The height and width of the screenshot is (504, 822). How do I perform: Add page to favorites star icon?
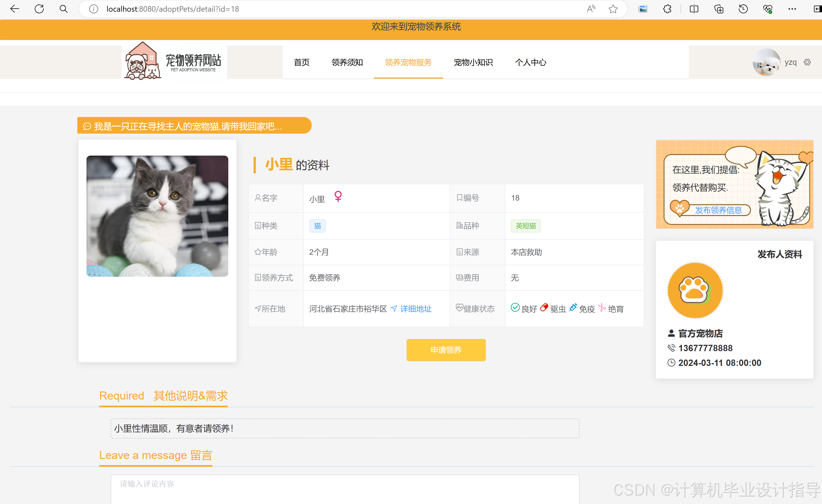pyautogui.click(x=613, y=9)
